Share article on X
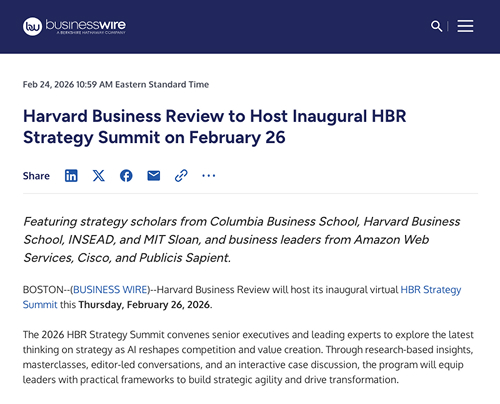500x404 pixels. (99, 176)
